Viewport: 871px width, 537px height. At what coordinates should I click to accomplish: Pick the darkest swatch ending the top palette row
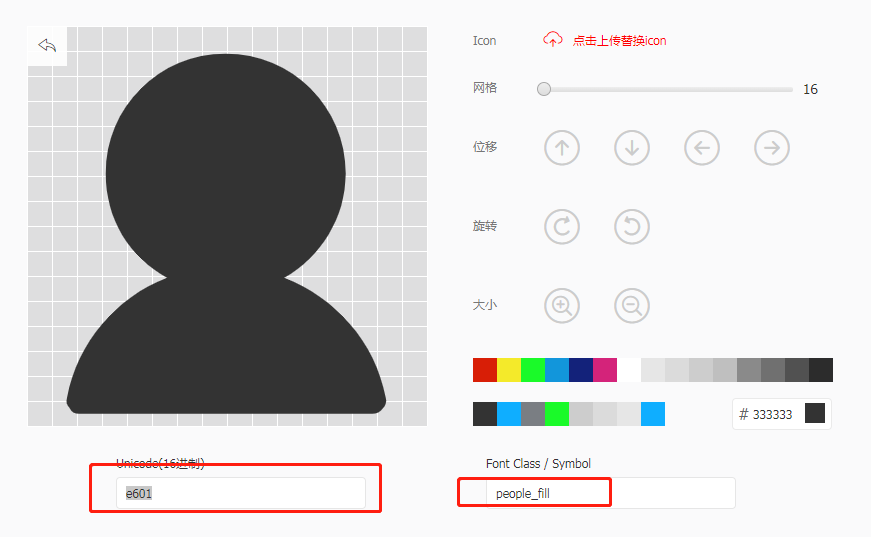coord(821,370)
